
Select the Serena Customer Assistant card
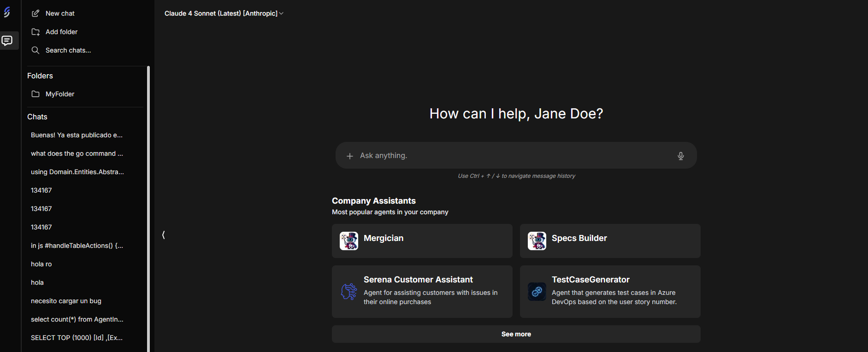422,292
